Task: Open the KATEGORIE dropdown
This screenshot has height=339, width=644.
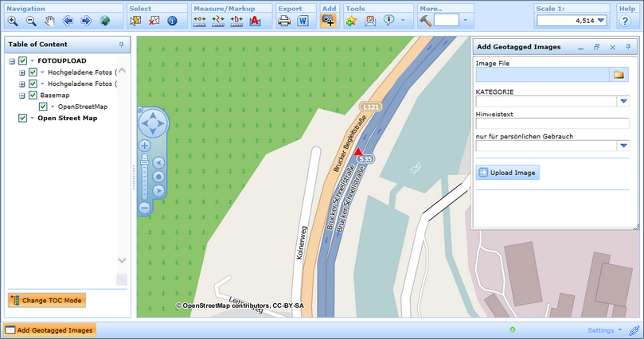Action: 624,101
